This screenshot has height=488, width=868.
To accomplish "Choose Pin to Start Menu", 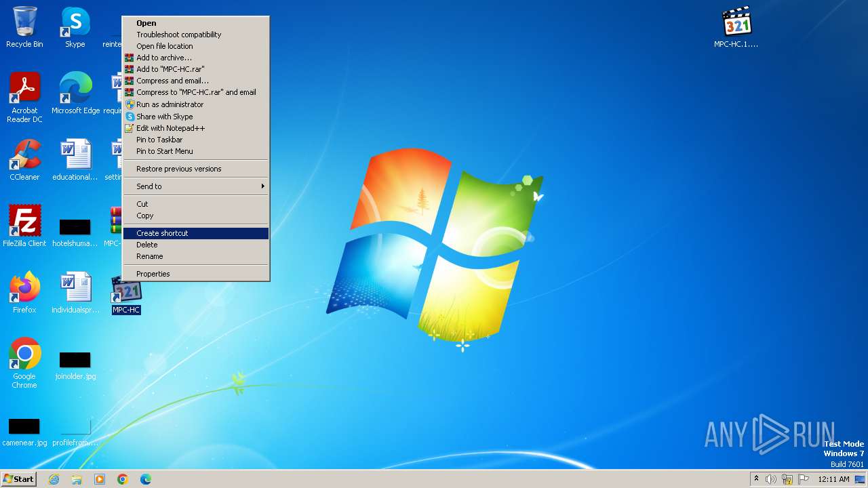I will (x=196, y=151).
